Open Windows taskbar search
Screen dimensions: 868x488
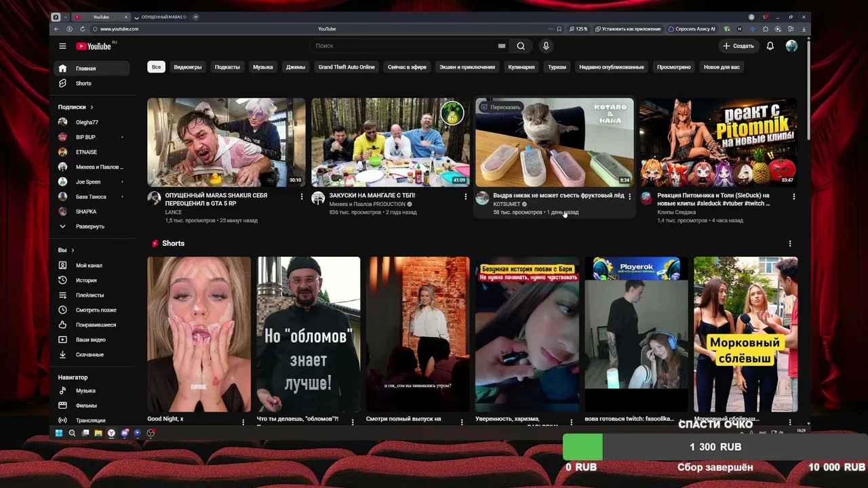click(x=72, y=433)
